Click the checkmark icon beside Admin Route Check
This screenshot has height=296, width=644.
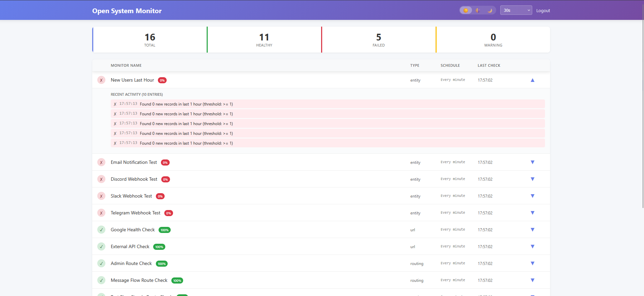101,264
